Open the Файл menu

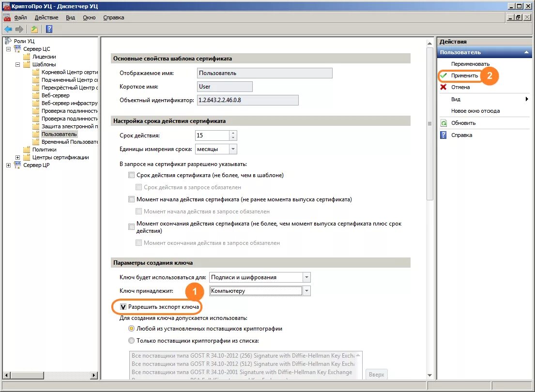[x=20, y=17]
